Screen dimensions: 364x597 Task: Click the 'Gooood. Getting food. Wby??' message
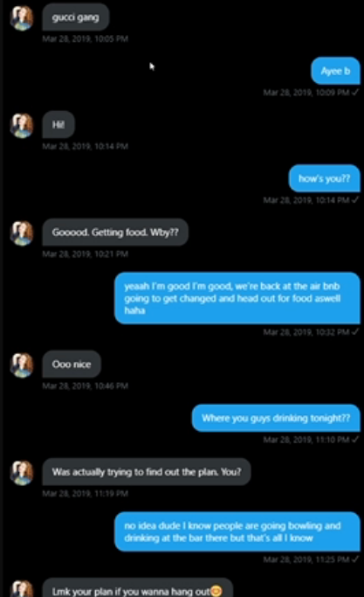coord(115,233)
